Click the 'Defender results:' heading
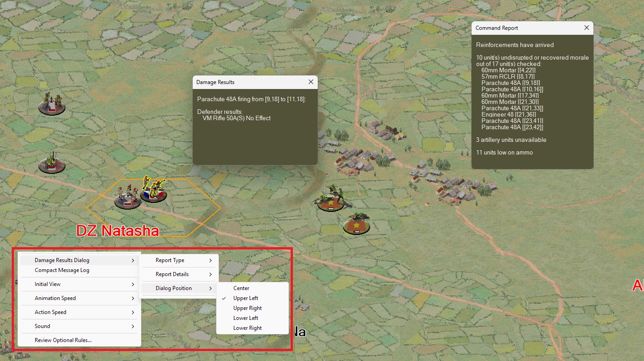Screen dimensions: 644x361 coord(220,112)
